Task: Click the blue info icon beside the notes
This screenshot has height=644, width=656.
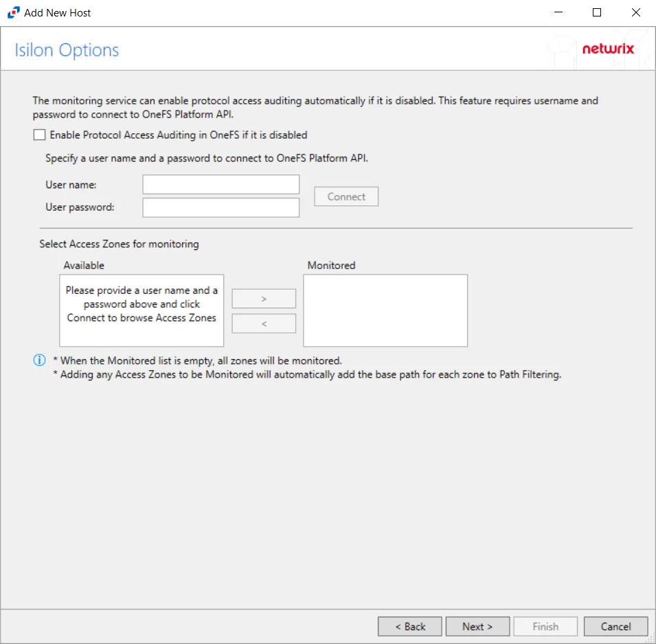Action: [39, 360]
